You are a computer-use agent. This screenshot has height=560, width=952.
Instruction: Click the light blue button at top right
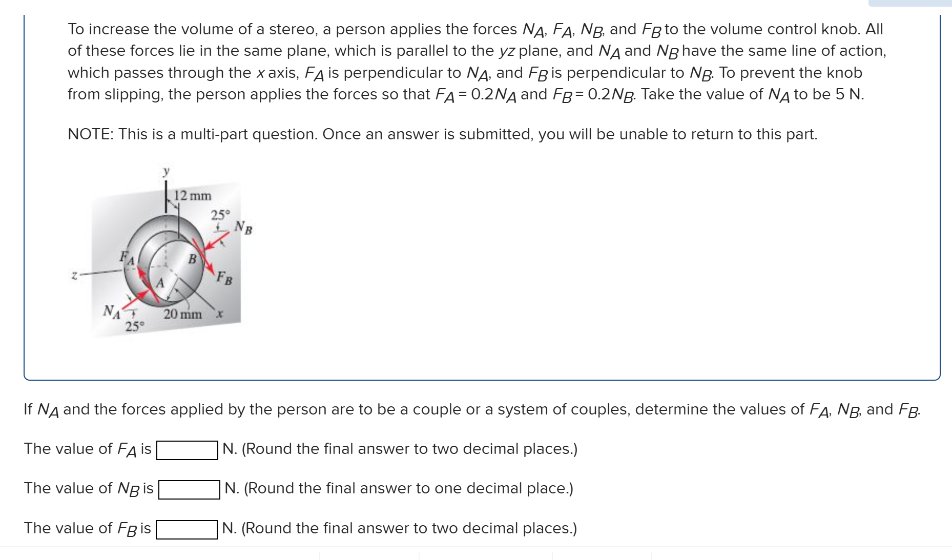click(910, 3)
